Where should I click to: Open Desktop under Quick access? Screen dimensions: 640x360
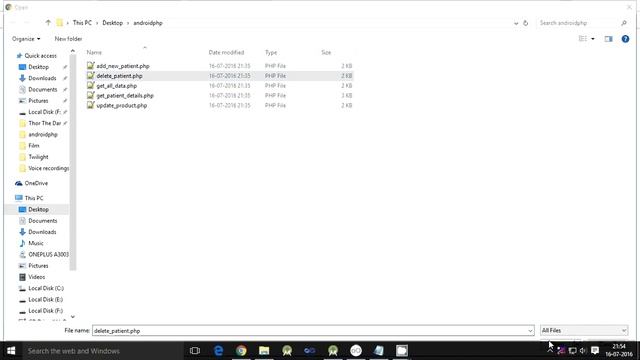(38, 67)
